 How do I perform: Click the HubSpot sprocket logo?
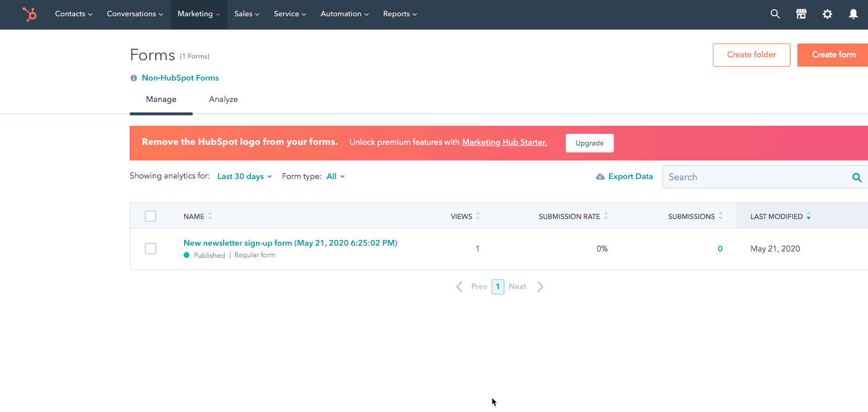coord(30,14)
